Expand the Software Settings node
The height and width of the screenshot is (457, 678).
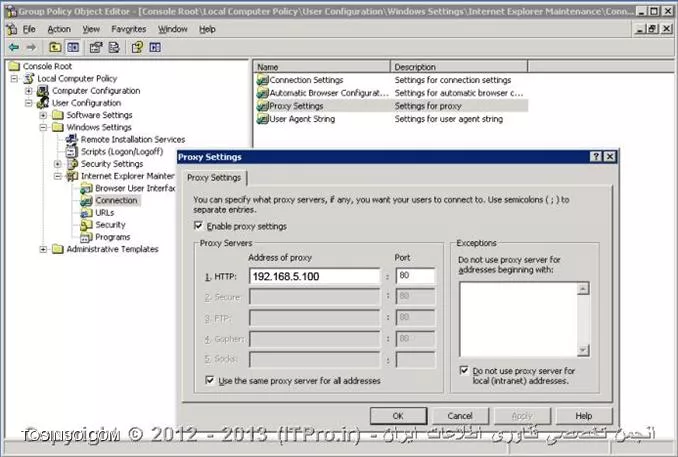[x=43, y=115]
